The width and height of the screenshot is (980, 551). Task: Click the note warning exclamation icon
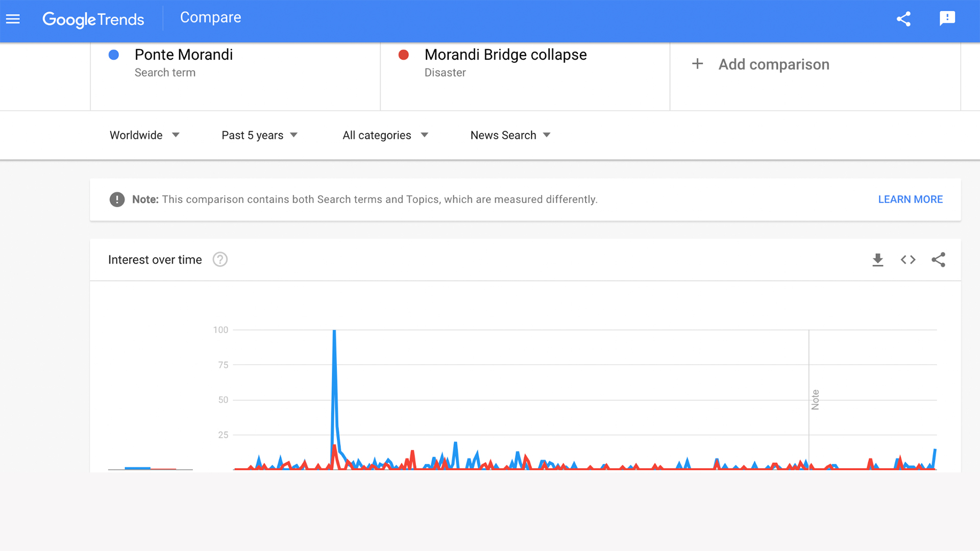coord(117,199)
